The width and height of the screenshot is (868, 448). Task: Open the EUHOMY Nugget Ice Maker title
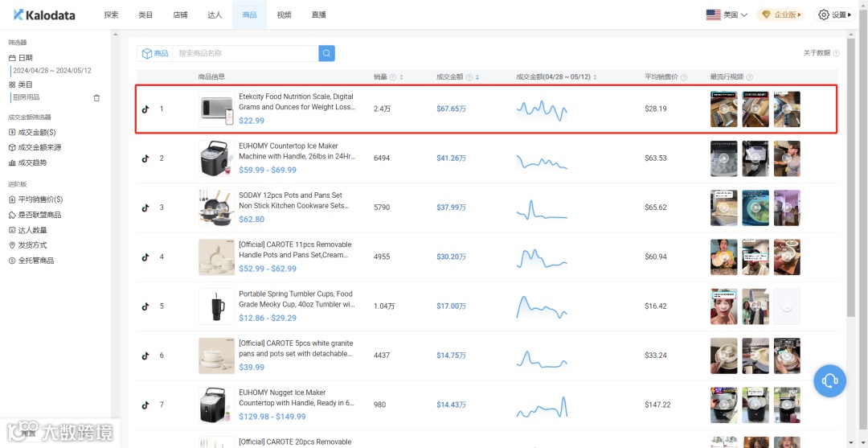(x=296, y=397)
